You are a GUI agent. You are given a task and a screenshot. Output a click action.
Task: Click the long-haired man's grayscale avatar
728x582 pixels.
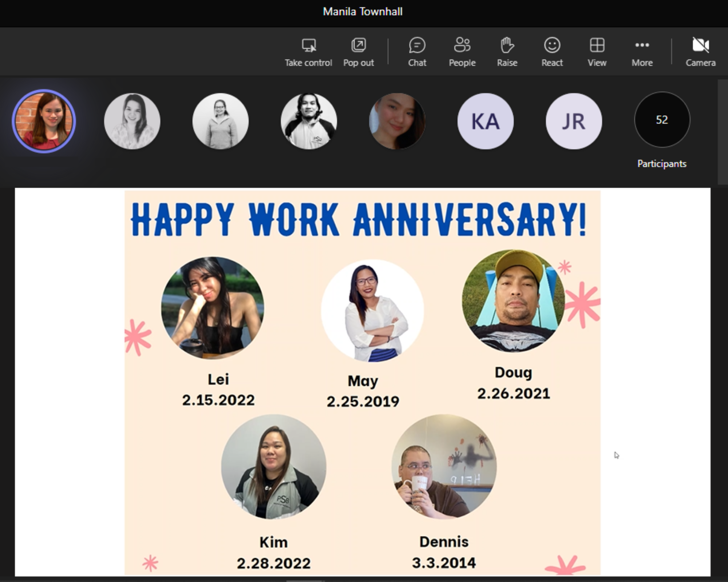pos(309,121)
